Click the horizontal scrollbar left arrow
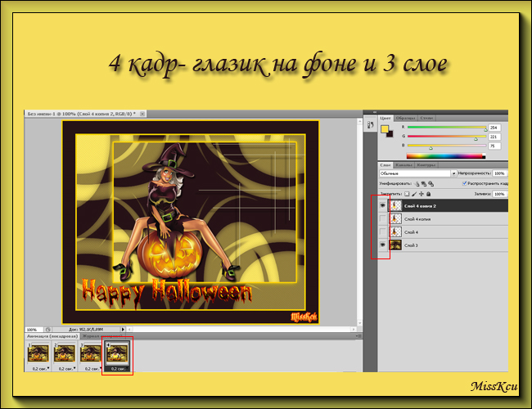 (129, 330)
